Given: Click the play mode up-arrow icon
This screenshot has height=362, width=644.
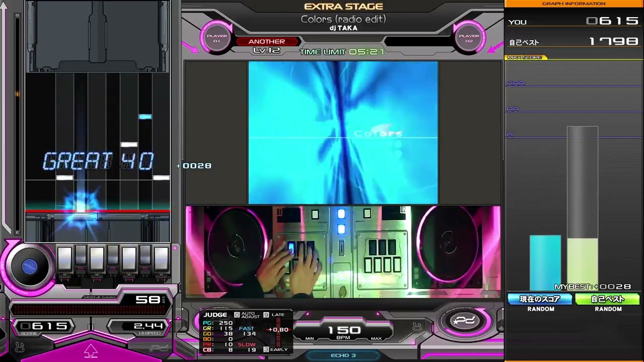Looking at the screenshot, I should tap(91, 350).
